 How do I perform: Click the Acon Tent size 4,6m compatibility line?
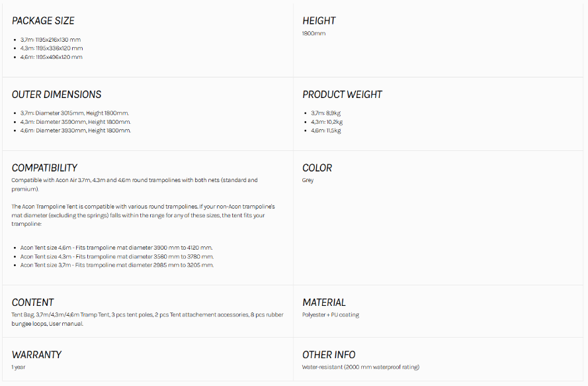116,248
